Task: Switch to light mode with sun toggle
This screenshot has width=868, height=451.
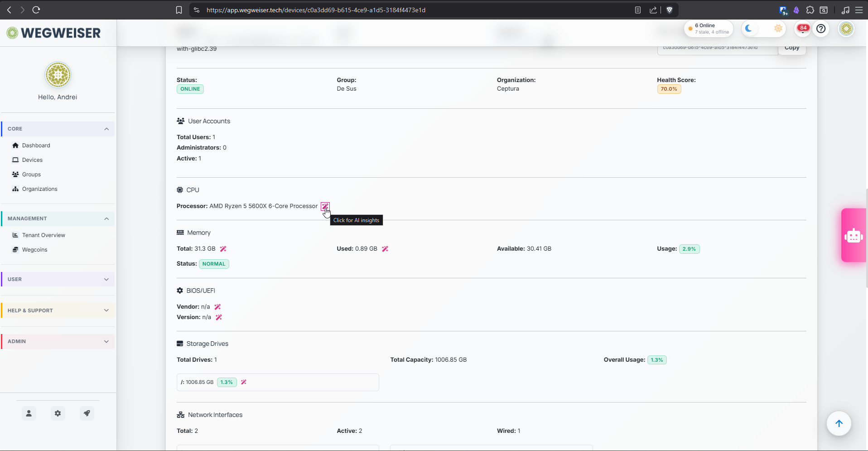Action: coord(778,29)
